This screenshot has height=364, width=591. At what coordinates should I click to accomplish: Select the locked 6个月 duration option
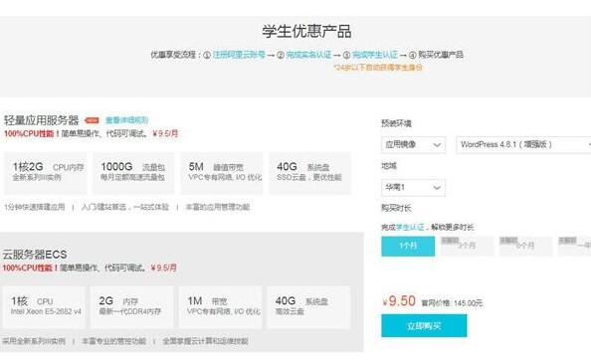coord(525,246)
